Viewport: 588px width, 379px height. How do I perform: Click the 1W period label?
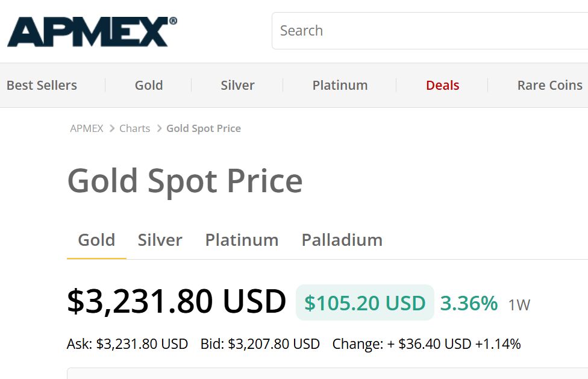[519, 305]
